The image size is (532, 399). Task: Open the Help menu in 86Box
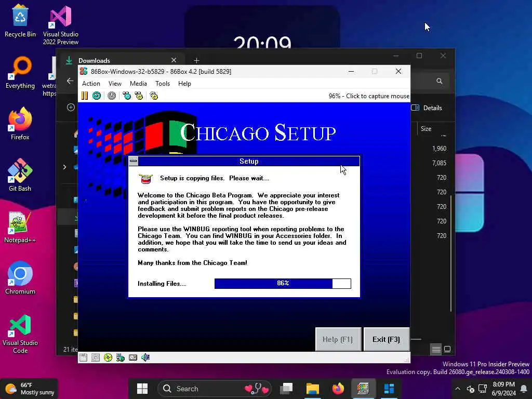(184, 84)
